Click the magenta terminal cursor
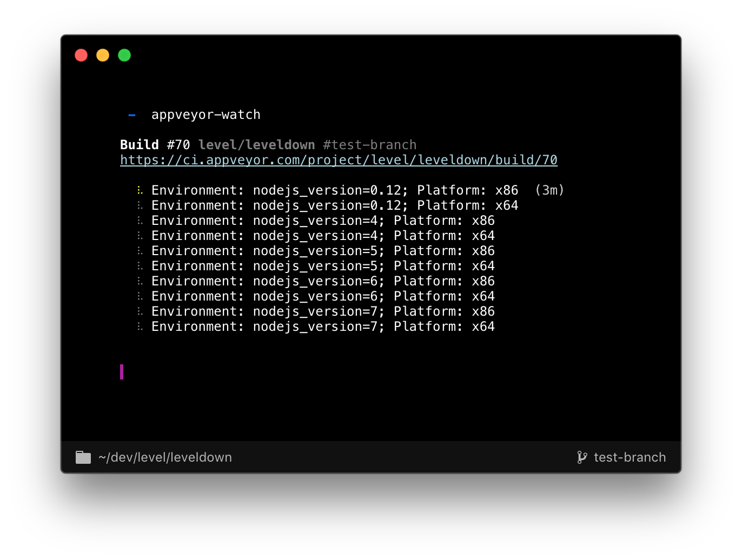 [122, 372]
